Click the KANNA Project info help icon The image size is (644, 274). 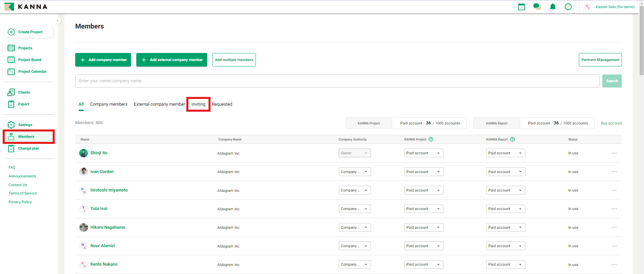(x=431, y=140)
